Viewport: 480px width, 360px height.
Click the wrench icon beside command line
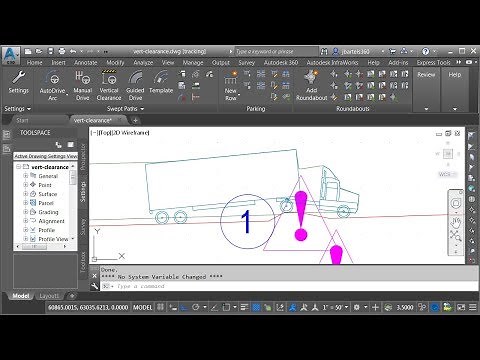(95, 286)
